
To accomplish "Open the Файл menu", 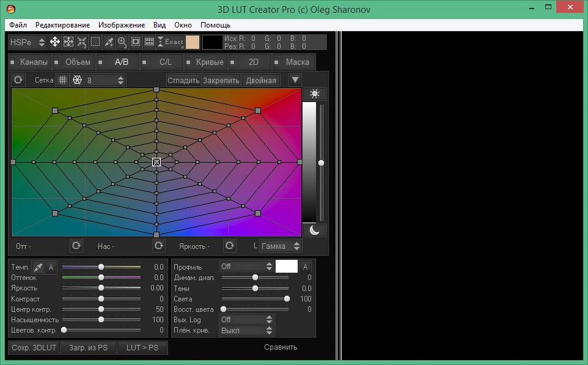I will click(x=18, y=24).
